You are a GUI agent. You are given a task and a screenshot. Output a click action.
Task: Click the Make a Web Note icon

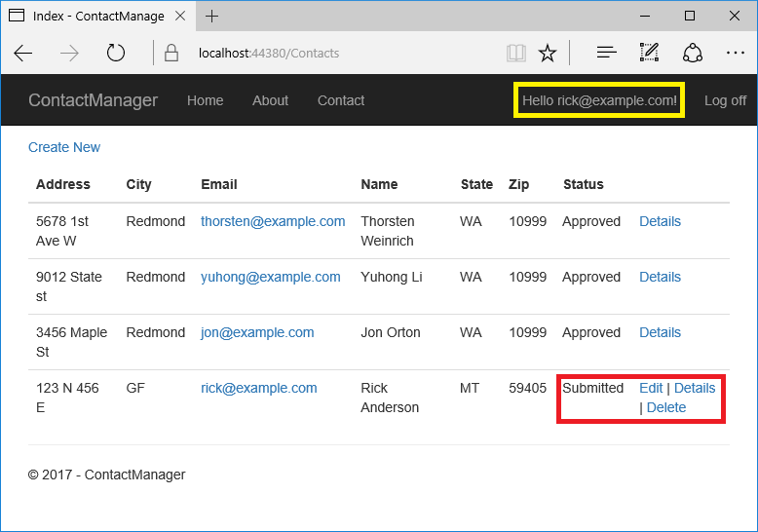(649, 54)
